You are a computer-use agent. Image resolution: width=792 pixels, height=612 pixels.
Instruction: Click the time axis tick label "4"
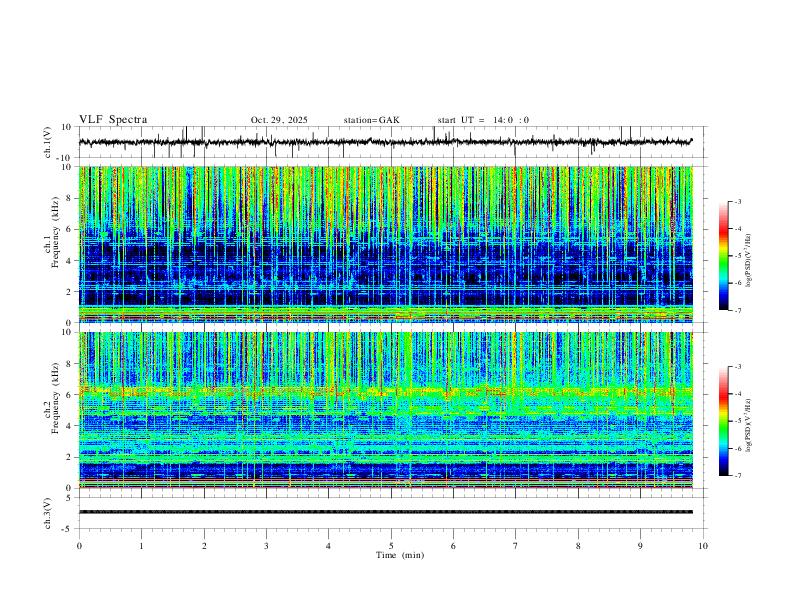click(x=329, y=546)
